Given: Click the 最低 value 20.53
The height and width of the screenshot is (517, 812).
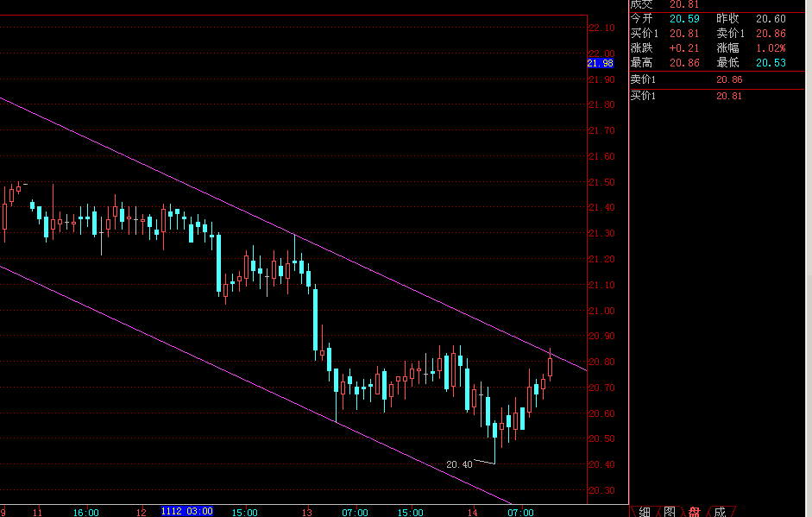Looking at the screenshot, I should (771, 63).
